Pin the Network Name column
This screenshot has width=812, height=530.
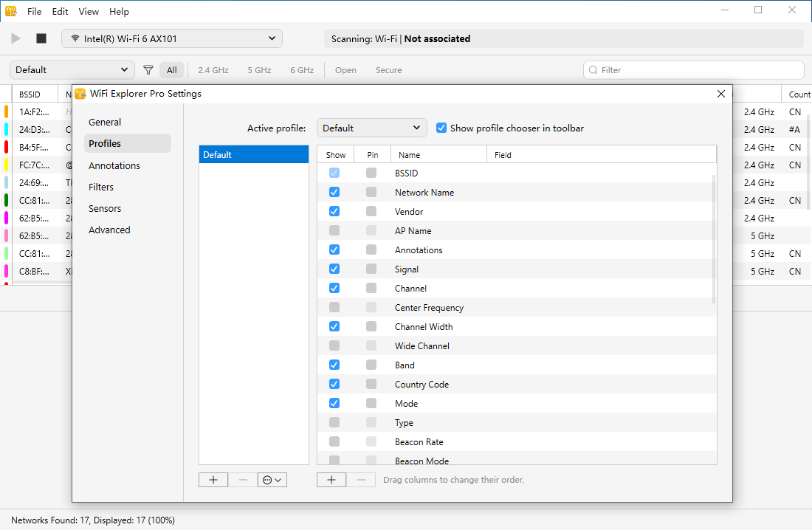pos(371,192)
